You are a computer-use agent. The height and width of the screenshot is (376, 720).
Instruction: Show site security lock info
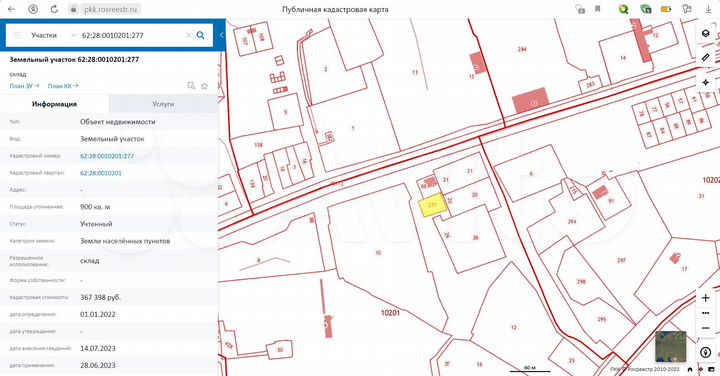point(73,9)
